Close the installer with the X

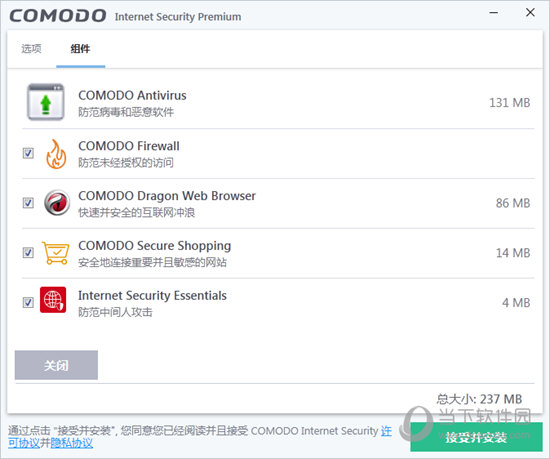pyautogui.click(x=530, y=13)
